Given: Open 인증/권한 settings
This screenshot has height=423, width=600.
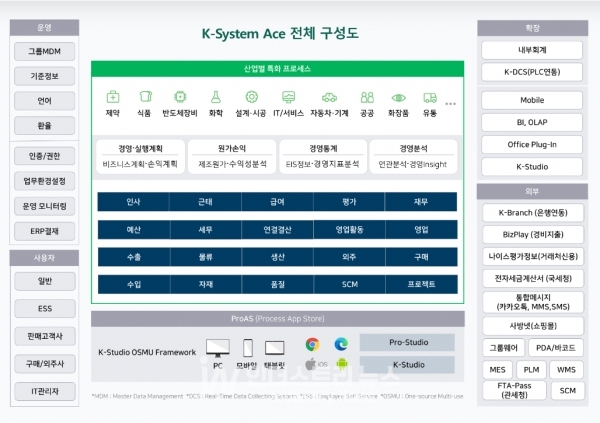Looking at the screenshot, I should (x=44, y=156).
